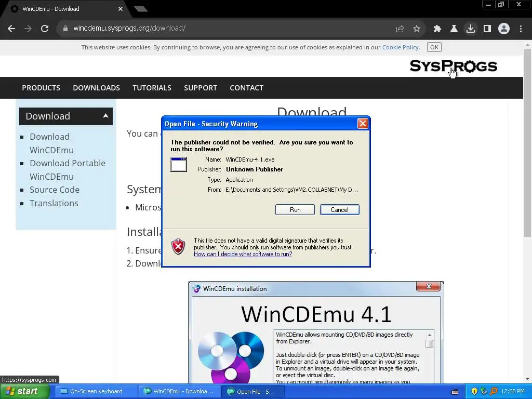Open the PRODUCTS menu

[41, 88]
